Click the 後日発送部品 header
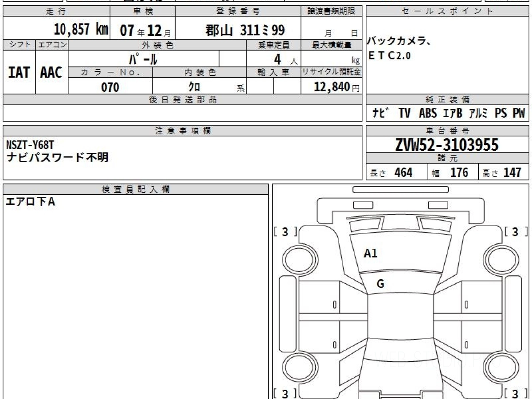This screenshot has height=399, width=532. [183, 100]
